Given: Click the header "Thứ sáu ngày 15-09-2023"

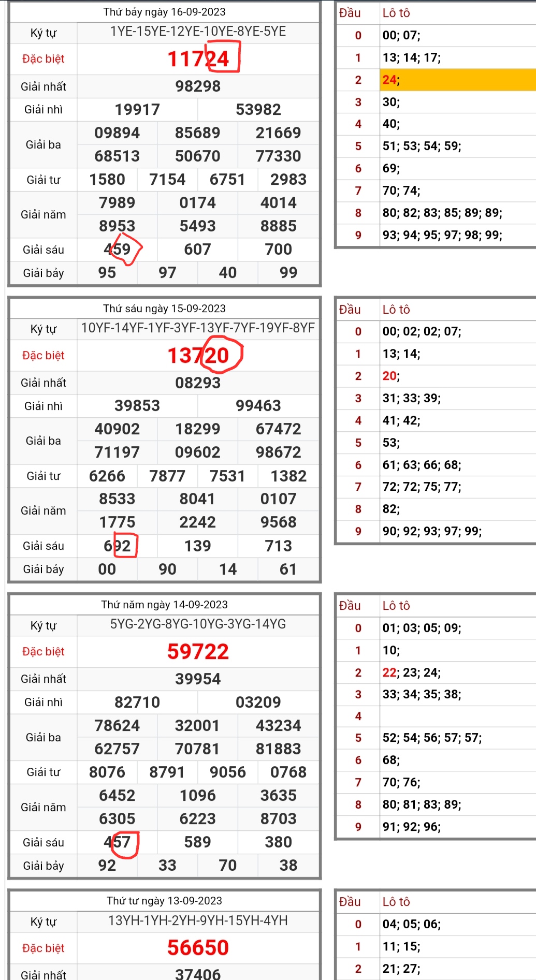Looking at the screenshot, I should tap(164, 309).
